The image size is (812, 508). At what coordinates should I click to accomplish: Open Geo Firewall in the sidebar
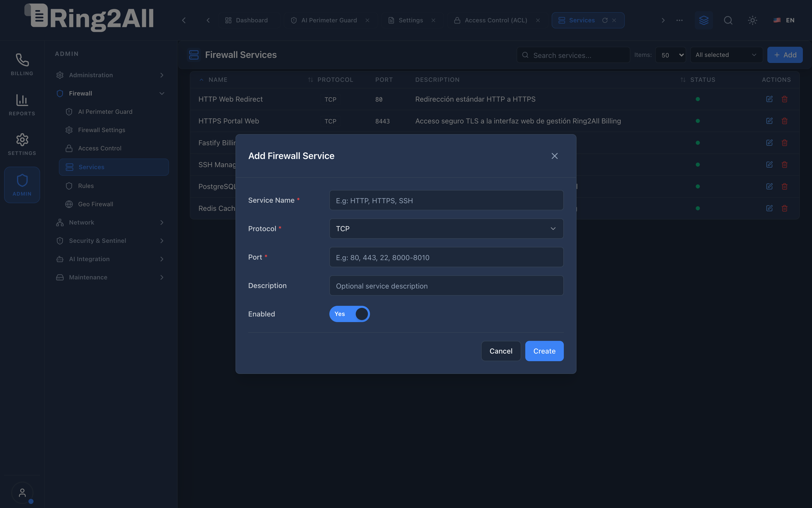pyautogui.click(x=95, y=204)
